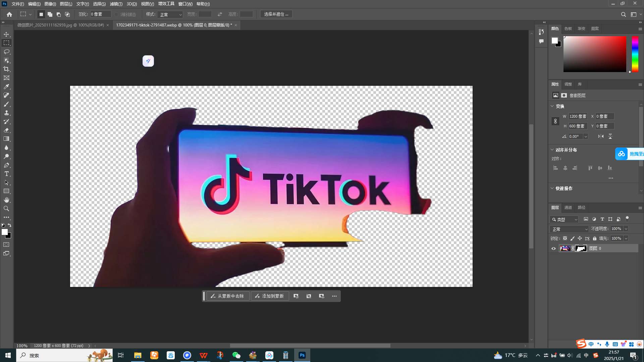The image size is (644, 362).
Task: Choose Intersect with selection mode
Action: (x=67, y=14)
